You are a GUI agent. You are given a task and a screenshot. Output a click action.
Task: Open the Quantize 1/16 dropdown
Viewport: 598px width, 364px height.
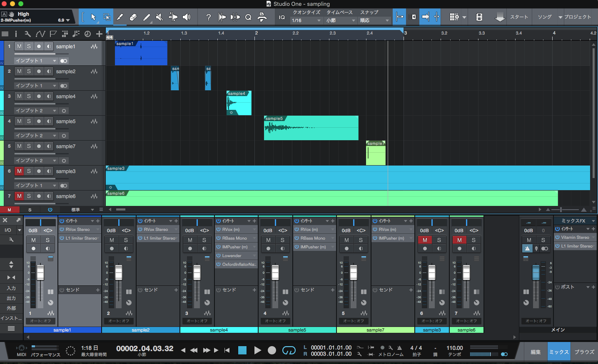[x=306, y=20]
